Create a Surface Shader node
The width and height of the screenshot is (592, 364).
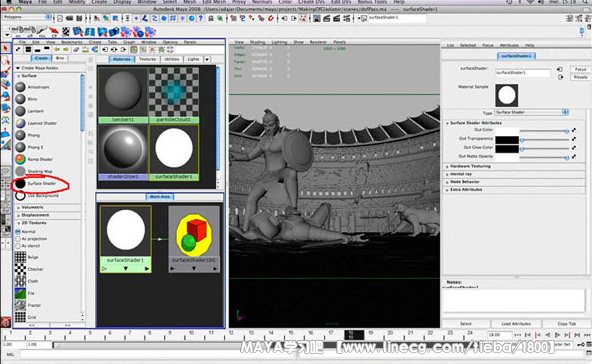pos(36,184)
